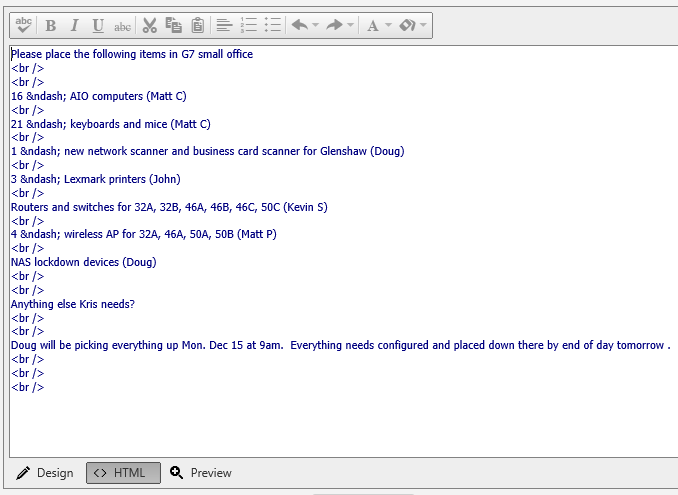The image size is (678, 495).
Task: Copy selection using the copy icon
Action: tap(174, 26)
